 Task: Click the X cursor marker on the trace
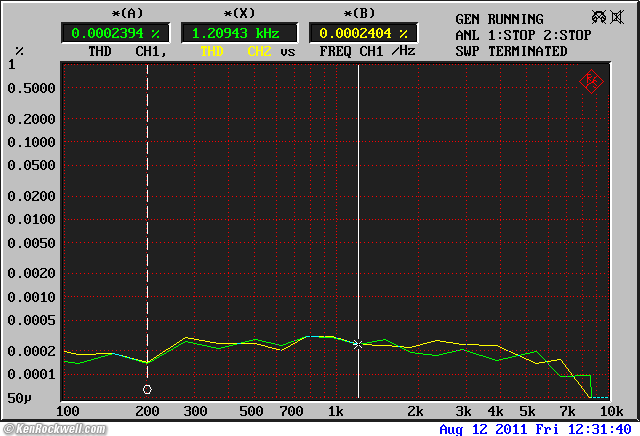point(358,344)
